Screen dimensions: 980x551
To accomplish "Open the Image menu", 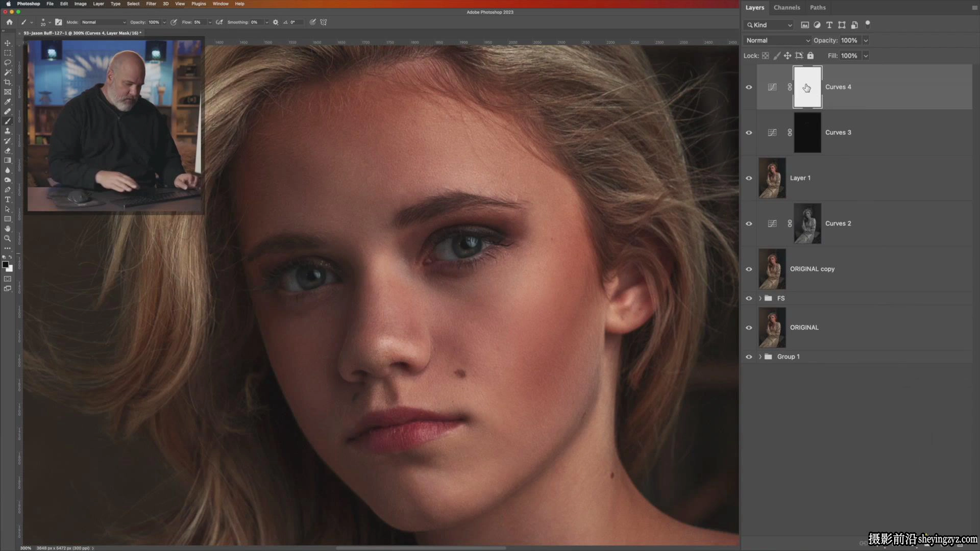I will click(x=80, y=4).
